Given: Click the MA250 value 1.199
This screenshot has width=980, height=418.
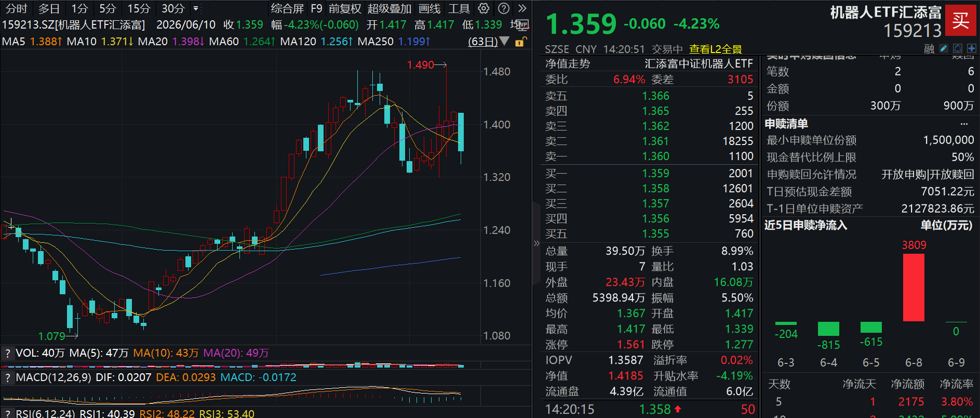Looking at the screenshot, I should click(411, 42).
